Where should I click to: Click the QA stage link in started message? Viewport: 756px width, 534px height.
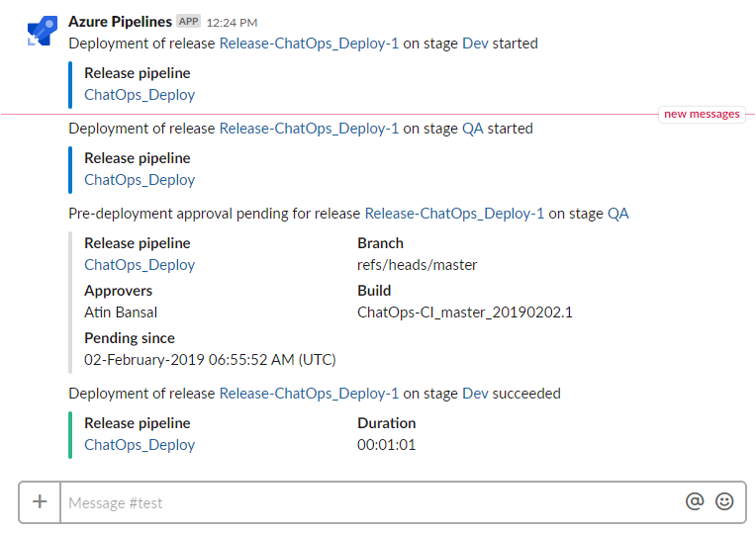(x=473, y=129)
